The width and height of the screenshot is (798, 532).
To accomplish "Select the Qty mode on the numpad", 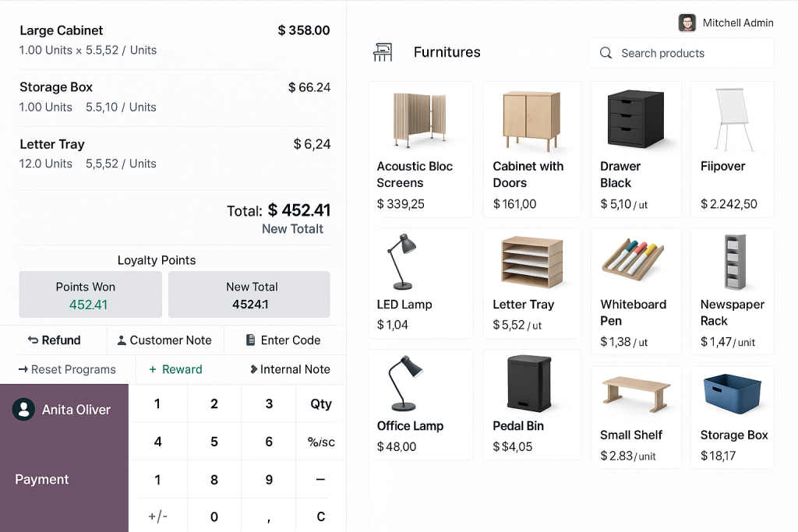I will [320, 403].
